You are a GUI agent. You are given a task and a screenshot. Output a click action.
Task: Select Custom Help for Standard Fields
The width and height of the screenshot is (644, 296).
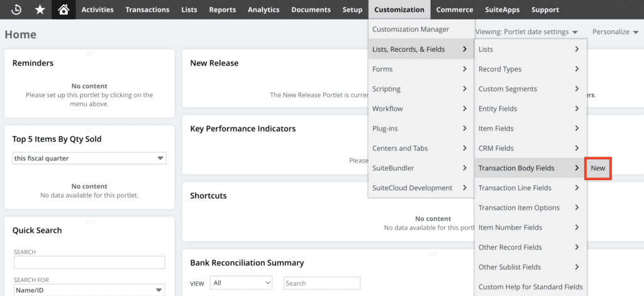coord(530,287)
